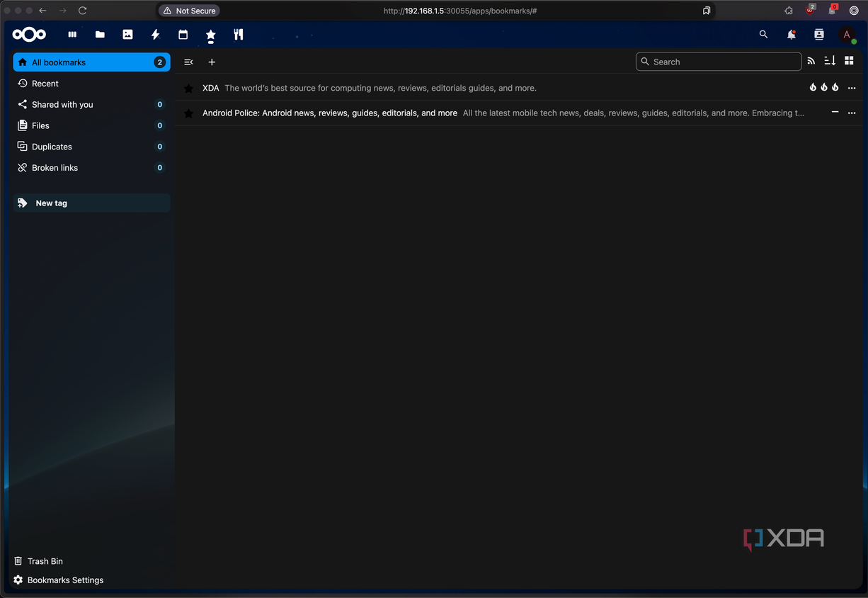
Task: Go back in the browser
Action: (x=42, y=11)
